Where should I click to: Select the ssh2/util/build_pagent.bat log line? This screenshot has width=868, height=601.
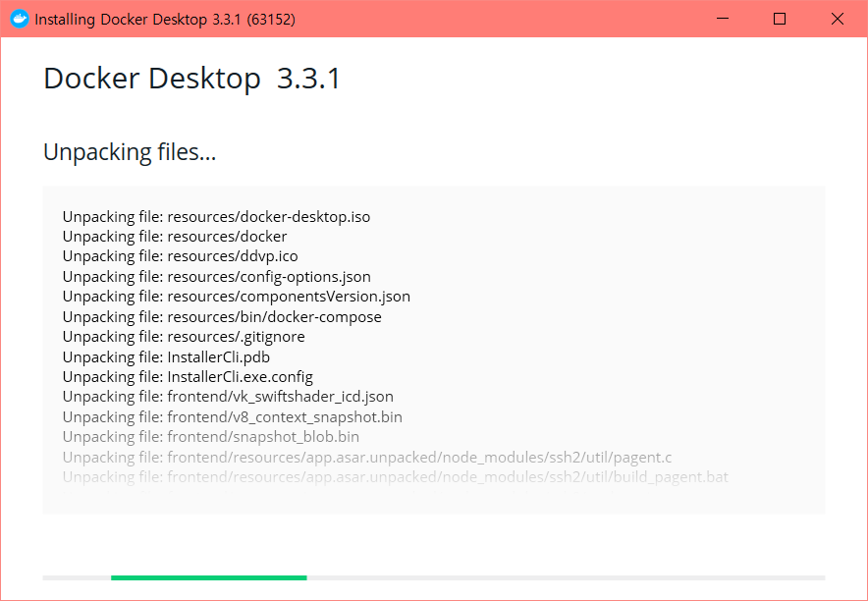[x=396, y=476]
